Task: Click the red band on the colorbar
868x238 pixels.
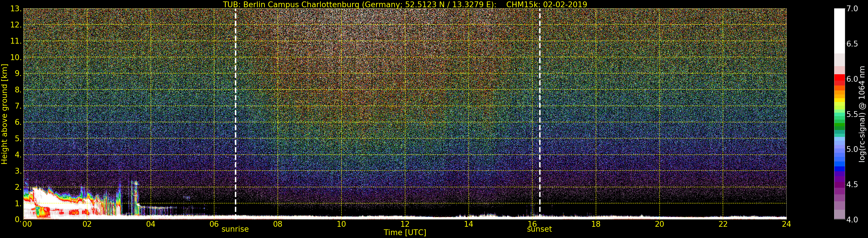Action: 839,79
